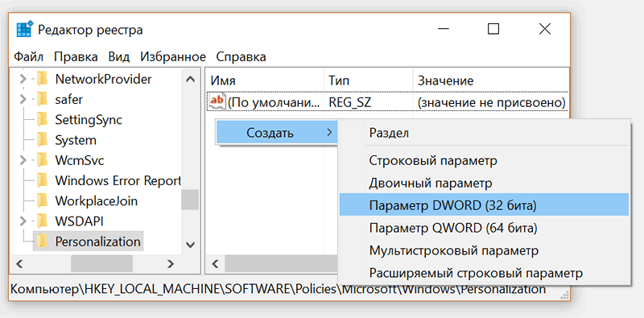Select the SettingSync key label

pos(89,120)
